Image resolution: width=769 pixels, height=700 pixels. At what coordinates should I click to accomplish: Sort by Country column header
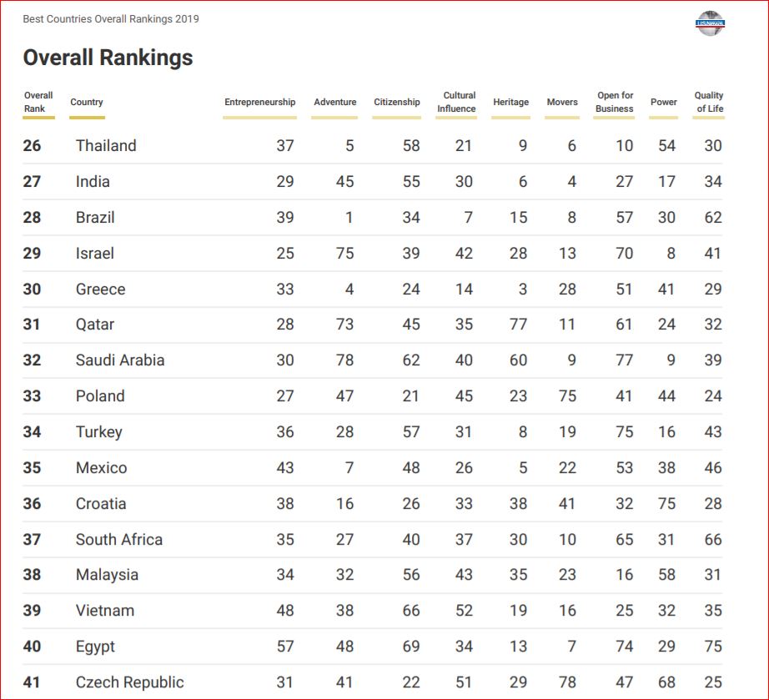87,102
